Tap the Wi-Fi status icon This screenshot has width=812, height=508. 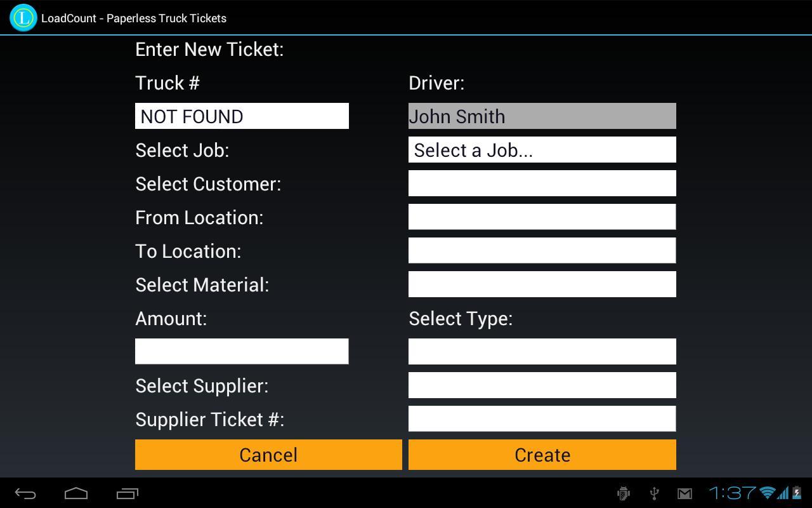click(768, 493)
